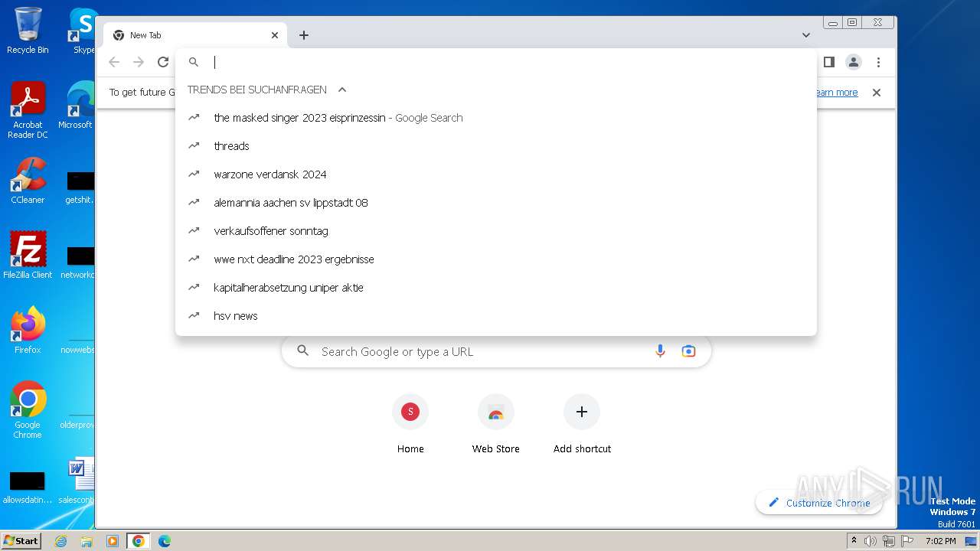Viewport: 980px width, 551px height.
Task: Select the threads suggestion
Action: click(496, 146)
